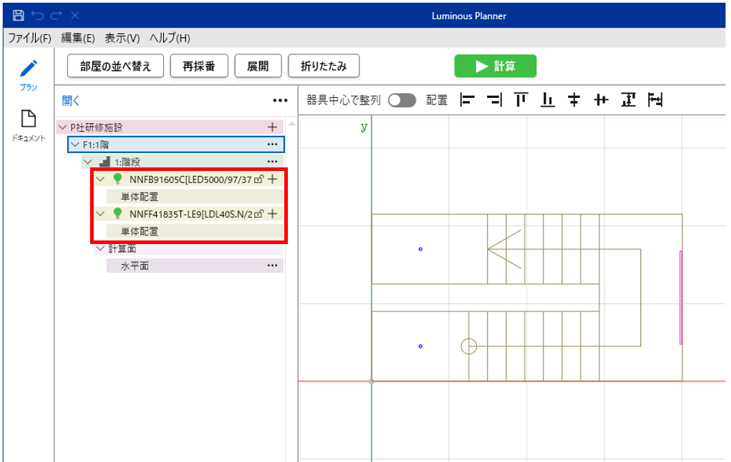Click the save icon in title bar
The width and height of the screenshot is (731, 462).
click(17, 17)
